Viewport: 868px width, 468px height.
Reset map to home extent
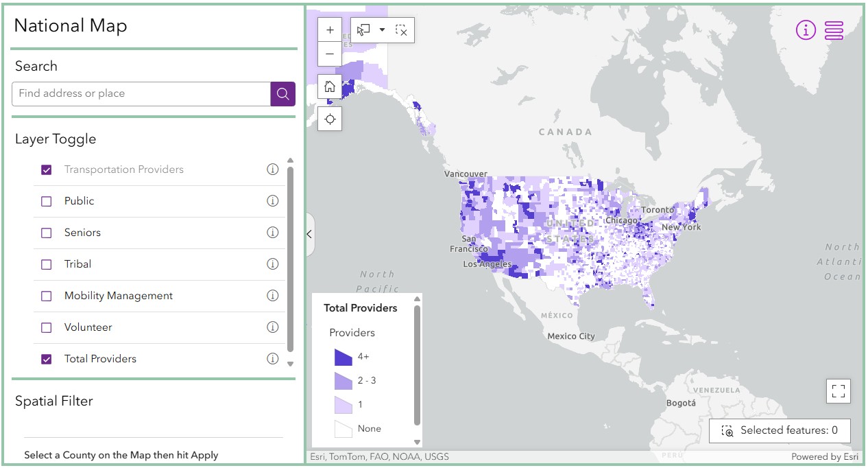[330, 87]
